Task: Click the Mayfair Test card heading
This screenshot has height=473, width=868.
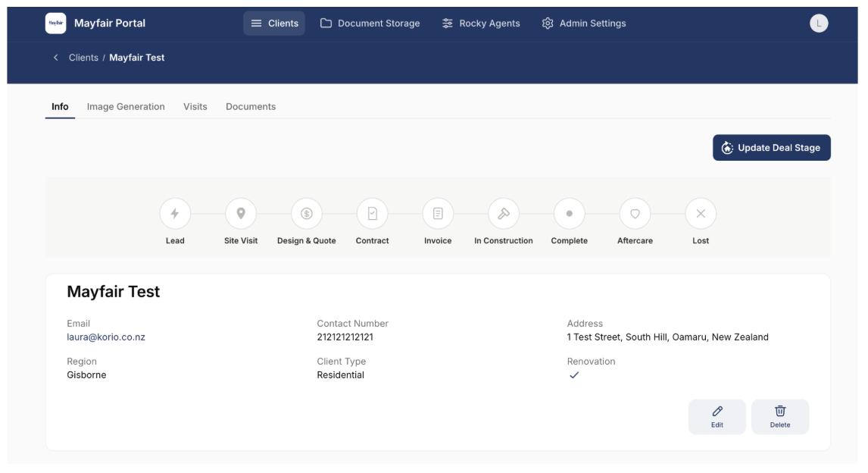Action: (114, 292)
